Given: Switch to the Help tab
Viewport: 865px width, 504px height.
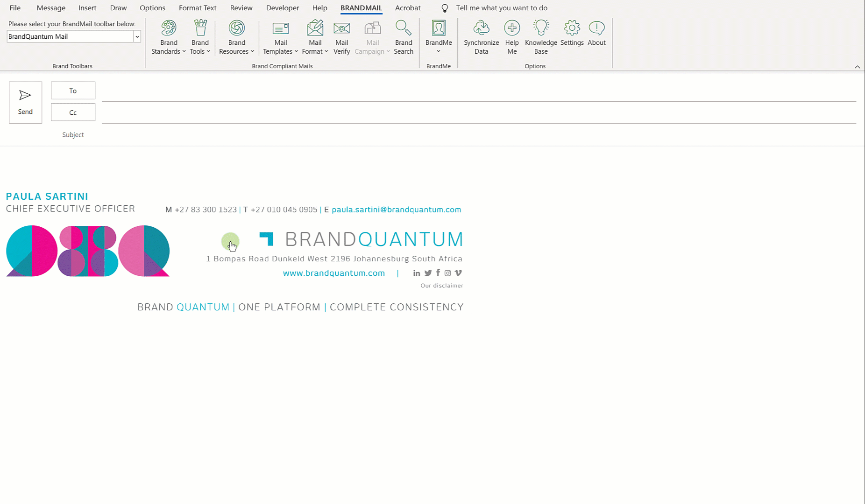Looking at the screenshot, I should [319, 8].
